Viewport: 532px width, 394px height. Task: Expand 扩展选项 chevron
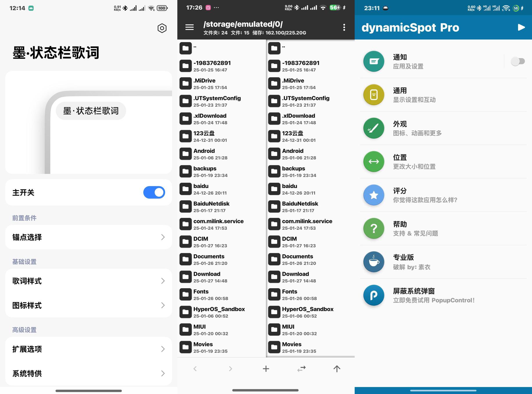pyautogui.click(x=163, y=349)
